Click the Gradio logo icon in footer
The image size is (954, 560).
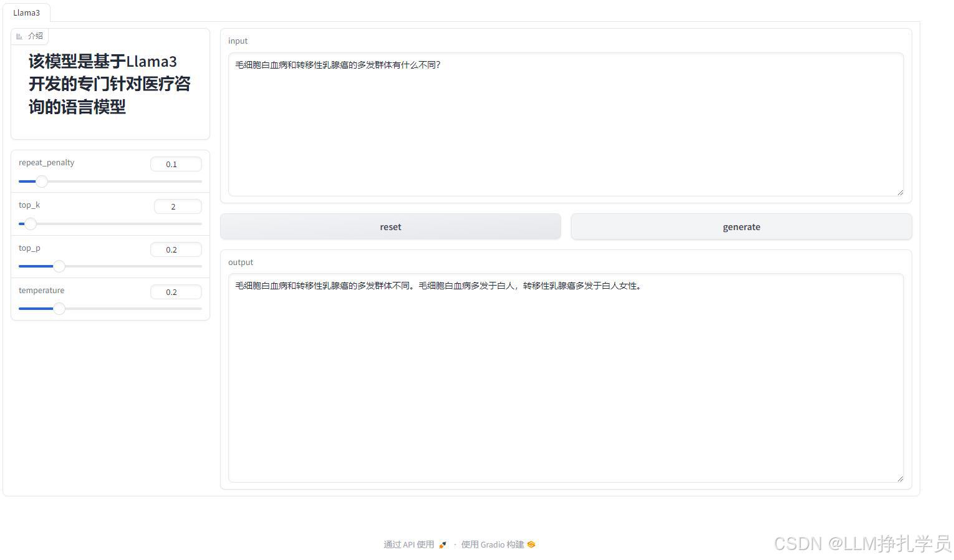(531, 544)
